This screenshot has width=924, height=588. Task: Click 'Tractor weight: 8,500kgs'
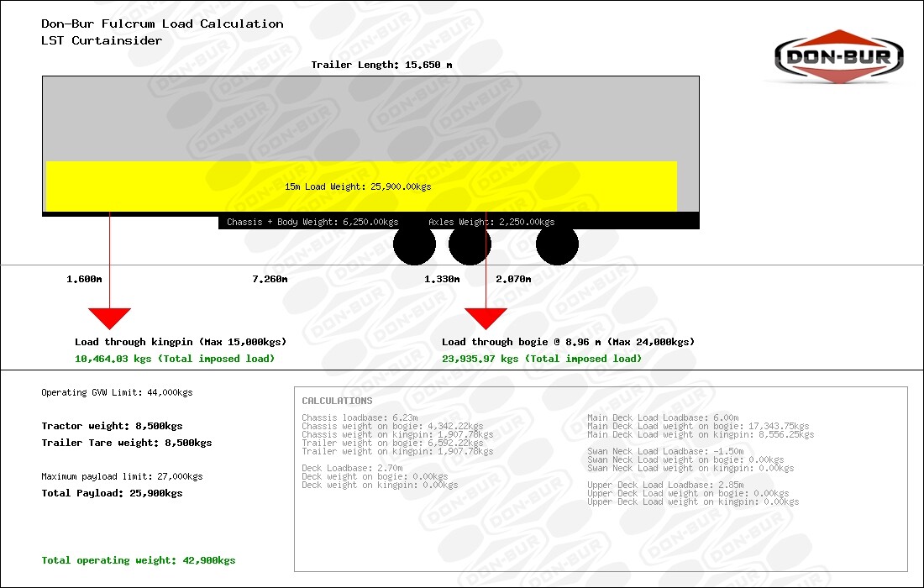[x=112, y=426]
